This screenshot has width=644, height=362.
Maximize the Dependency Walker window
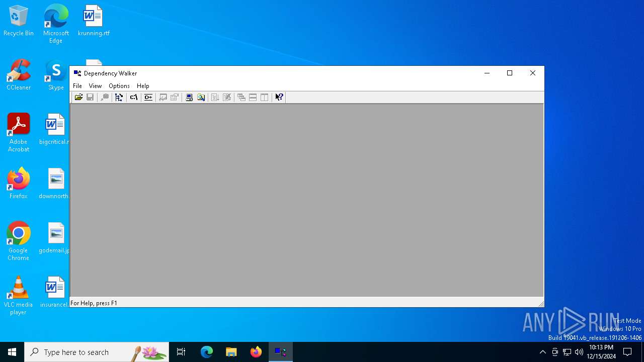510,73
